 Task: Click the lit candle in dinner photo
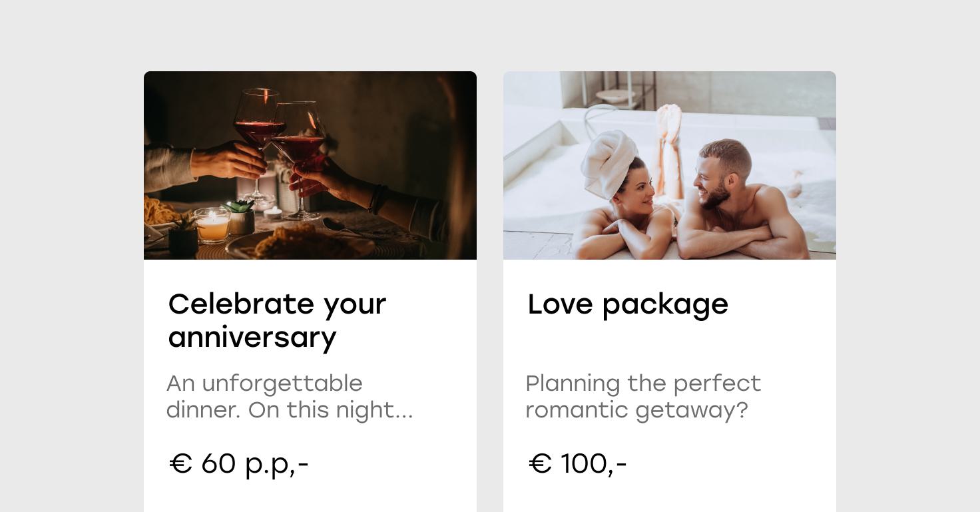(x=213, y=225)
